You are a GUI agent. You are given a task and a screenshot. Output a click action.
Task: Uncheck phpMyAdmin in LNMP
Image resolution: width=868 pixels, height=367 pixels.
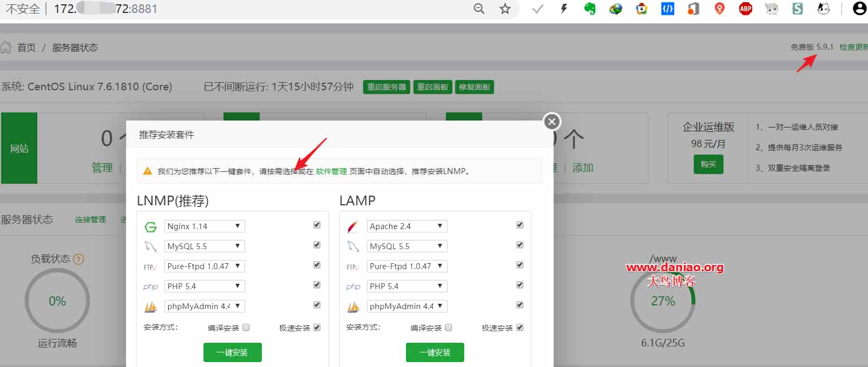click(317, 305)
